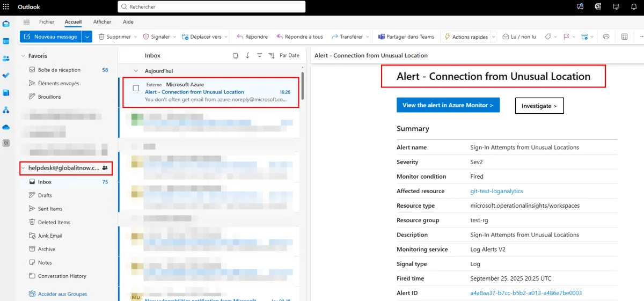Collapse the Aujourd'hui message group
644x301 pixels.
pos(135,71)
